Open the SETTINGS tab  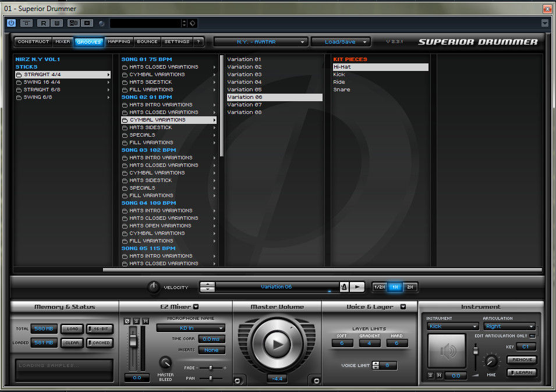pos(177,42)
